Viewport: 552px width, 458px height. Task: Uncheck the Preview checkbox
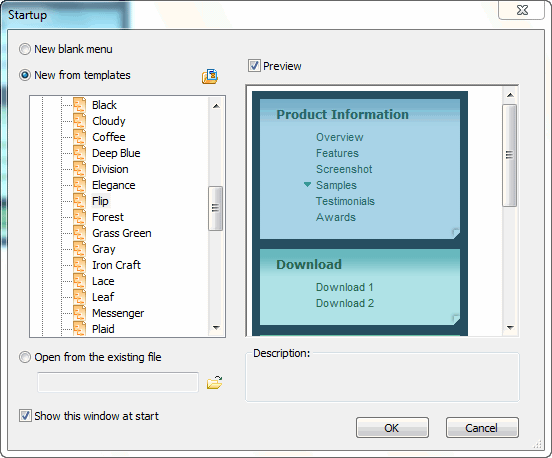pyautogui.click(x=254, y=66)
